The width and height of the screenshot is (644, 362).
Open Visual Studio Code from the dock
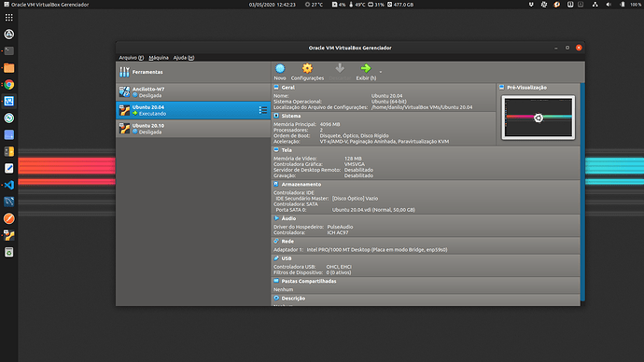pyautogui.click(x=9, y=185)
